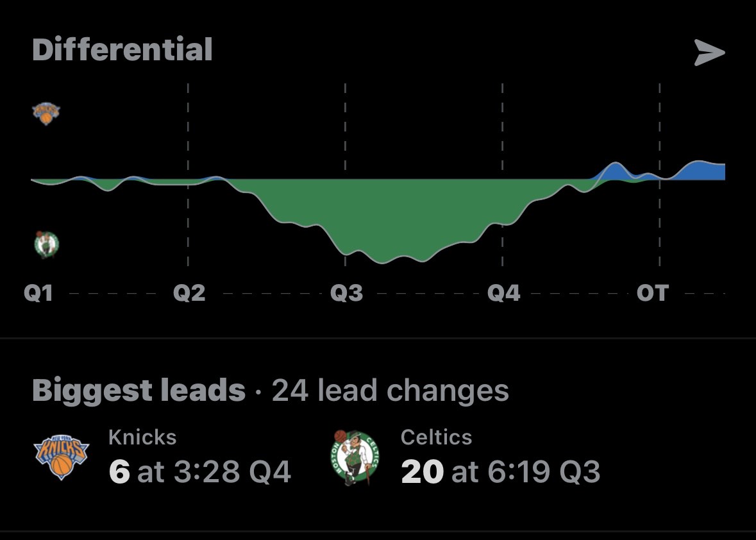Viewport: 756px width, 540px height.
Task: Tap the blue Knicks peak late in Q4
Action: (x=614, y=172)
